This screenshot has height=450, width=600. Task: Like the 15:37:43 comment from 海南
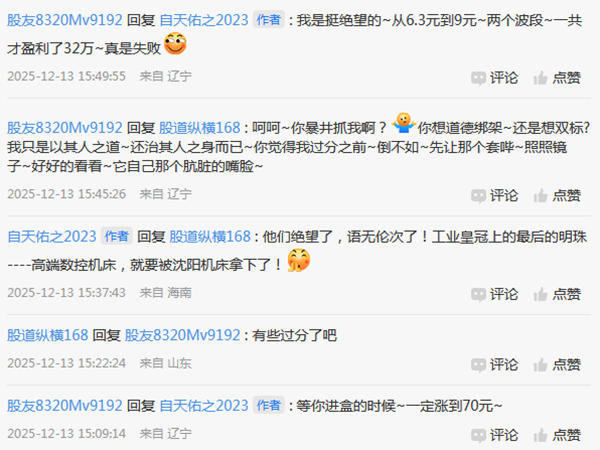click(x=557, y=294)
